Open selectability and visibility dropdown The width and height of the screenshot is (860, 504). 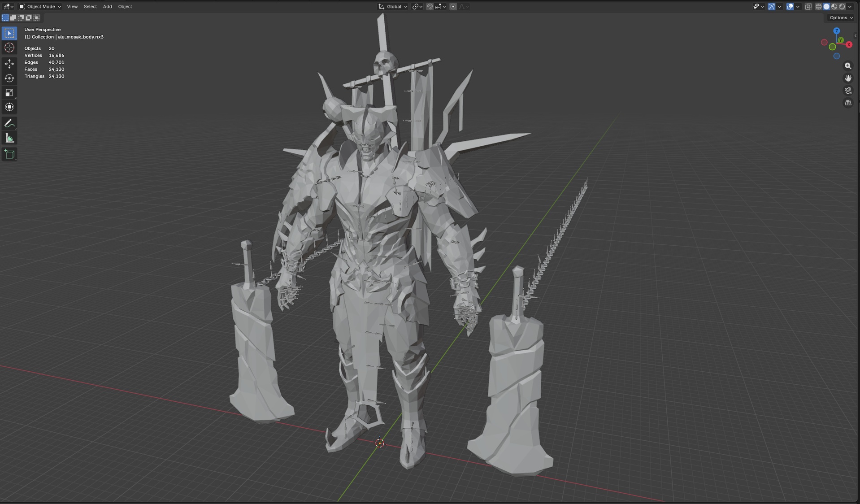coord(758,7)
